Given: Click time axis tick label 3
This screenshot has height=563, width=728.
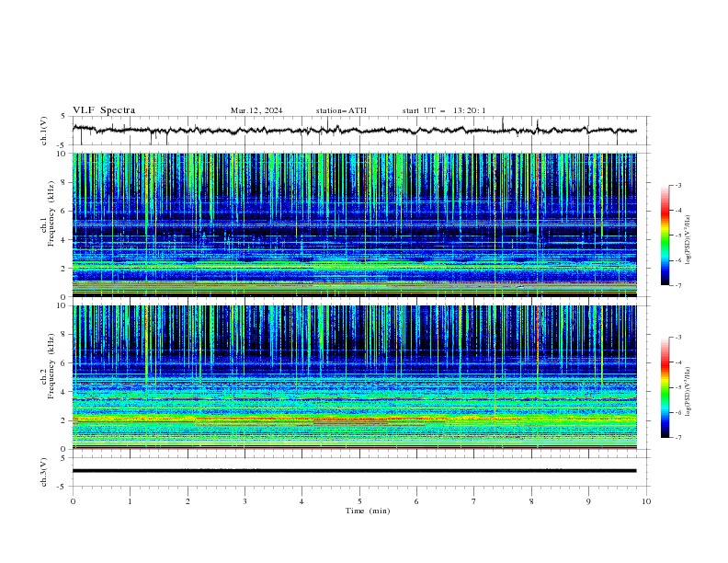Looking at the screenshot, I should pos(245,501).
